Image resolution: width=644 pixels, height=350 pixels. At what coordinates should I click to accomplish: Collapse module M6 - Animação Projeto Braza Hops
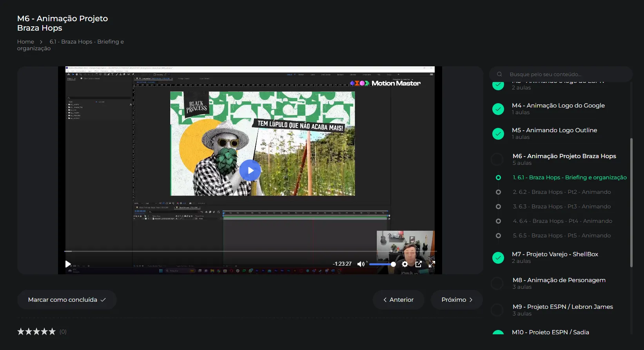[564, 156]
